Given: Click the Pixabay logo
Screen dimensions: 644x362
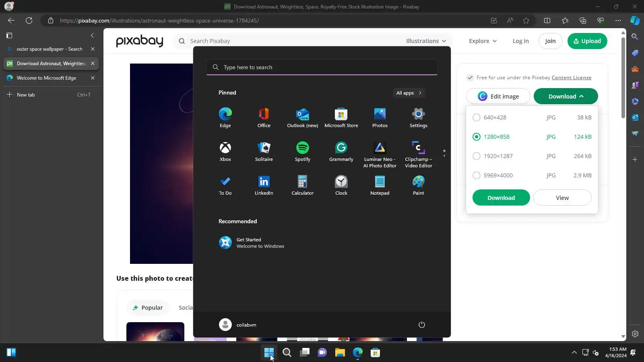Looking at the screenshot, I should pos(139,41).
